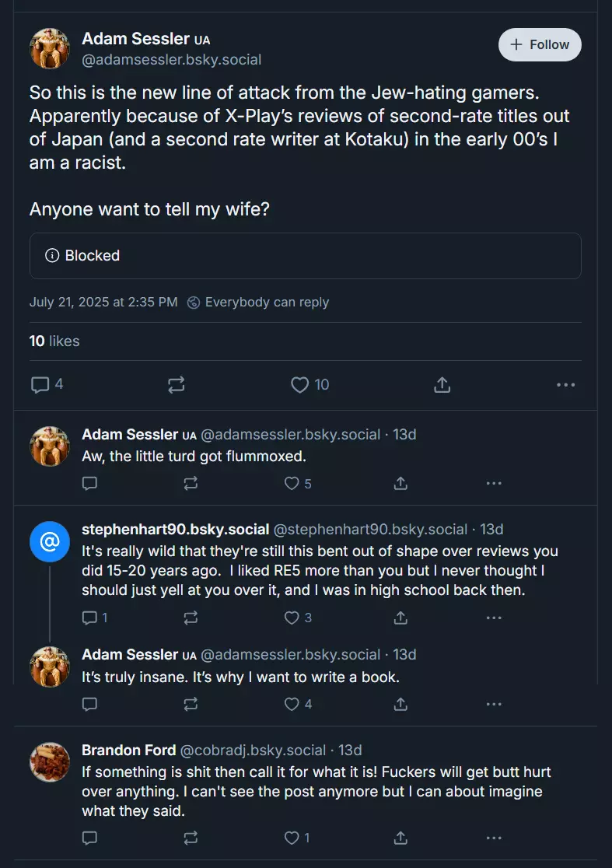612x868 pixels.
Task: Repost stephenhart90's reply about RE5
Action: point(191,618)
